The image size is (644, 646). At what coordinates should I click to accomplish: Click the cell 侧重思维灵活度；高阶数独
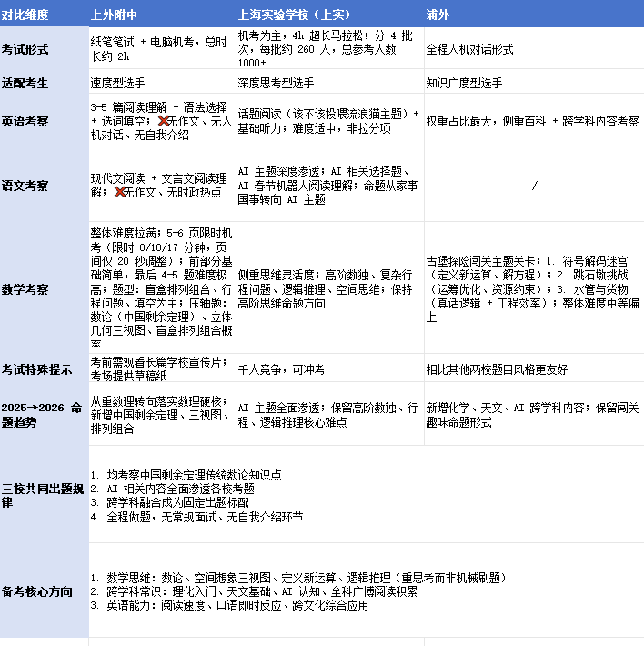point(330,288)
